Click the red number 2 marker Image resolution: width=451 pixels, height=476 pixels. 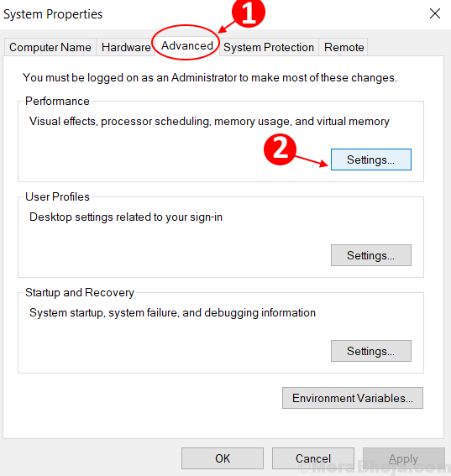click(280, 149)
